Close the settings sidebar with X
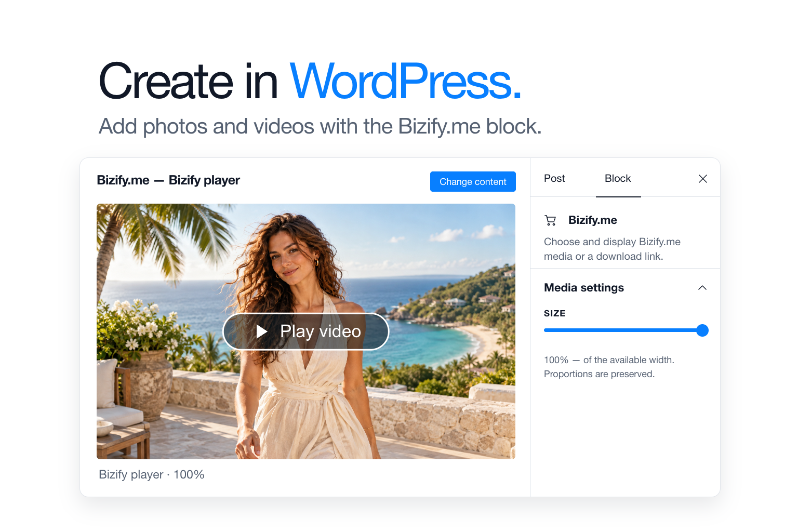This screenshot has height=532, width=798. click(x=703, y=179)
